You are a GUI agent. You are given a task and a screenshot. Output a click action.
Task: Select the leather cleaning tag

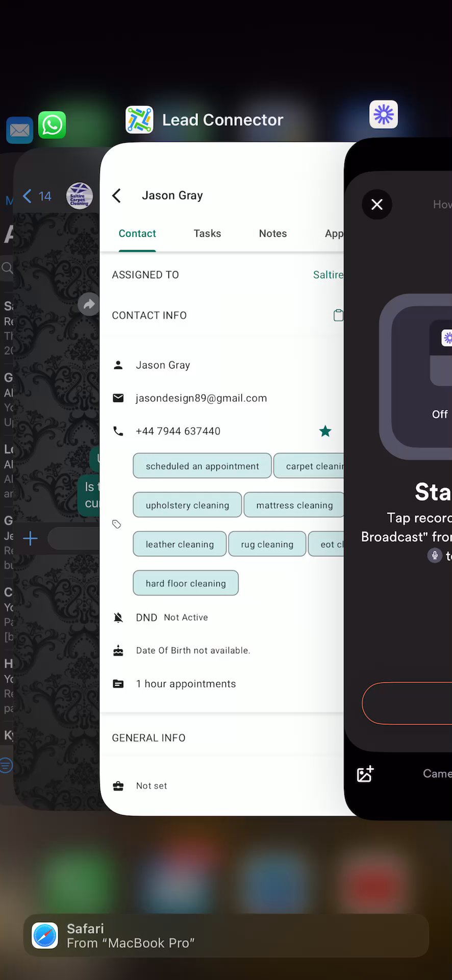click(180, 544)
